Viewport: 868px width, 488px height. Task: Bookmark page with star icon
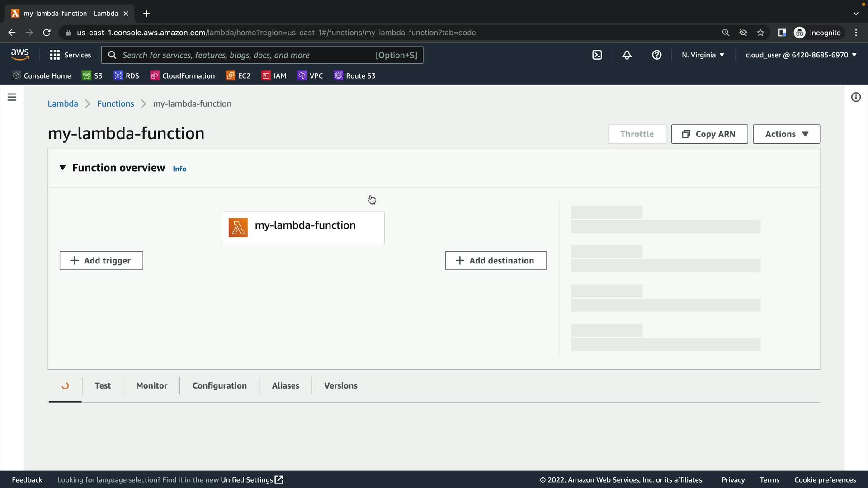point(760,33)
